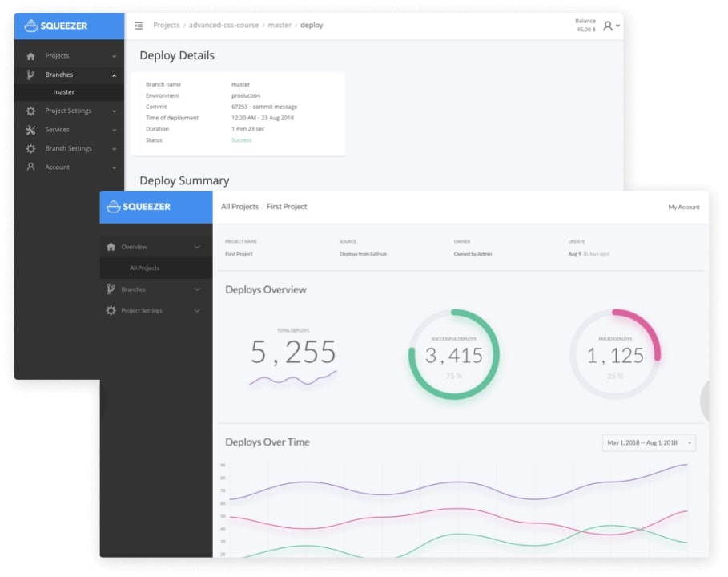The height and width of the screenshot is (577, 728).
Task: Click First Project breadcrumb
Action: [287, 206]
